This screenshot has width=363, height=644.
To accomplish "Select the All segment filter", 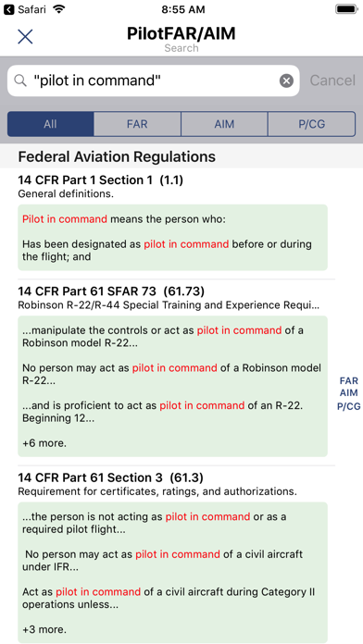I will pyautogui.click(x=51, y=124).
